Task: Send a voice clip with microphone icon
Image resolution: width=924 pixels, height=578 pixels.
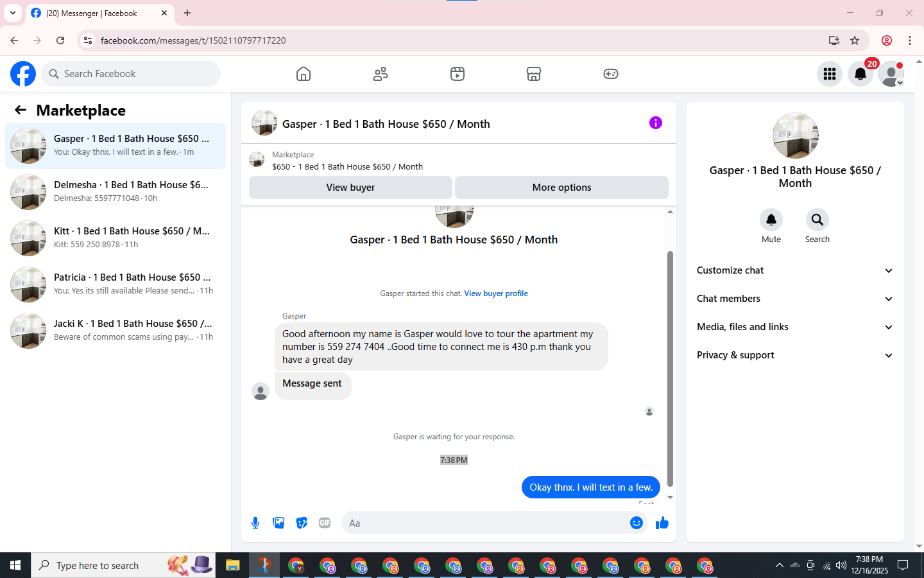Action: click(255, 523)
